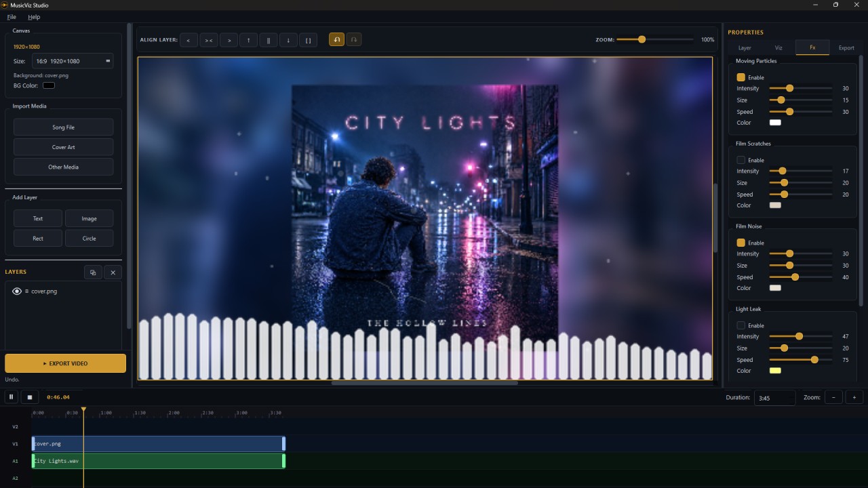This screenshot has width=868, height=488.
Task: Click the Properties panel vertical scrollbar
Action: click(861, 180)
